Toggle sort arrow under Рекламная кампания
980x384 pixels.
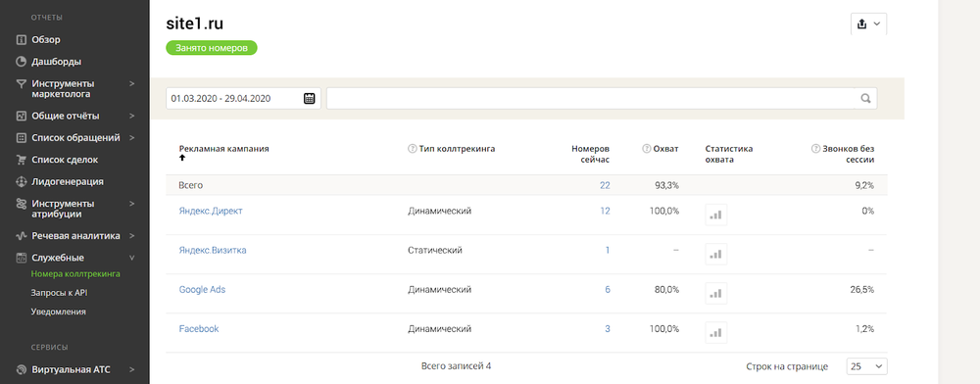click(x=182, y=158)
